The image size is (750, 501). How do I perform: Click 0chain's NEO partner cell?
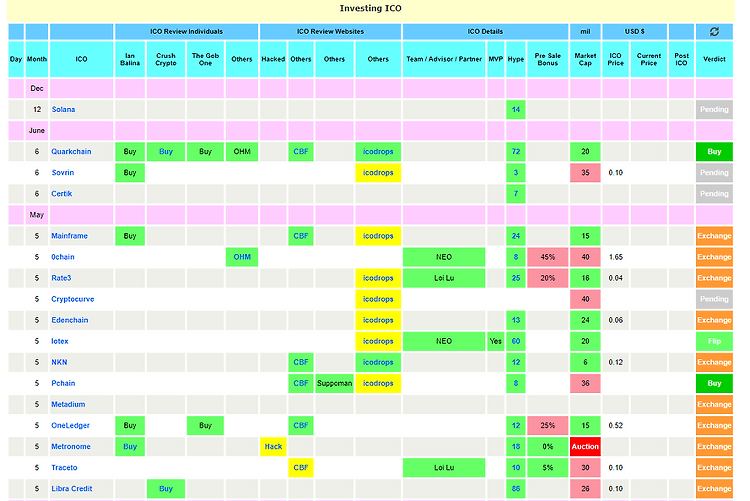click(444, 257)
